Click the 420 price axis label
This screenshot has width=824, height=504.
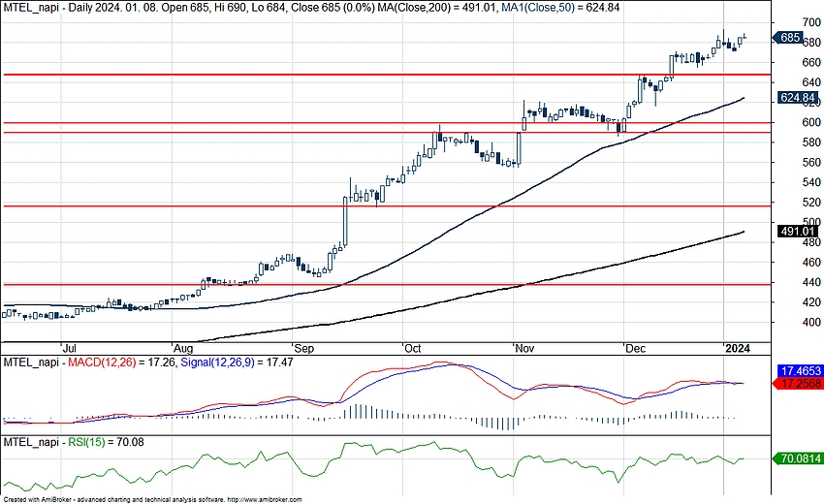click(811, 302)
